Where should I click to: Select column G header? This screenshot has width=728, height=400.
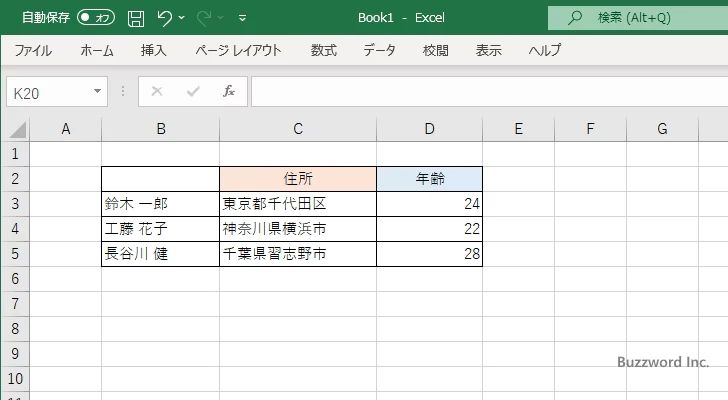point(663,129)
